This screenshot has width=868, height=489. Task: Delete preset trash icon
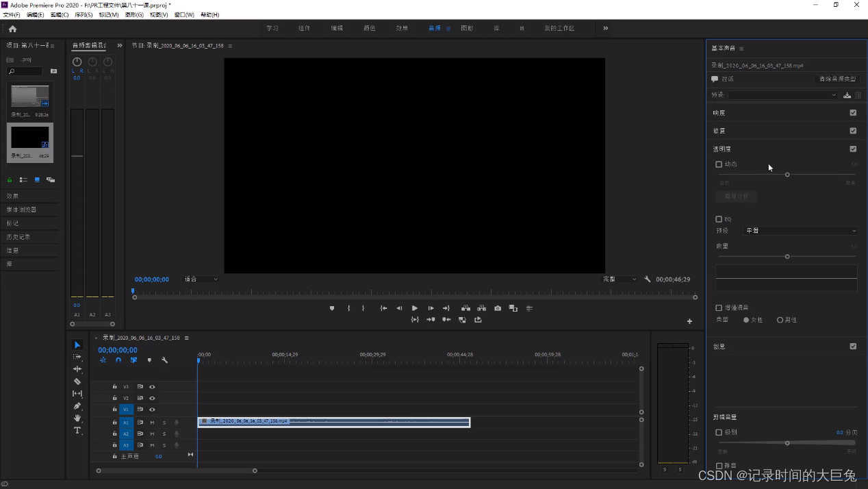point(858,95)
